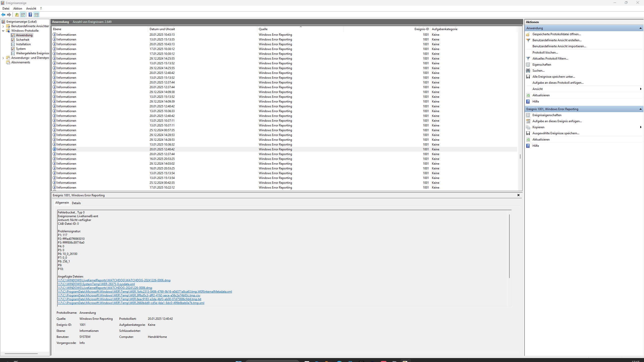
Task: Sort by the 'Datum und Uhrzeit' column header
Action: click(162, 29)
